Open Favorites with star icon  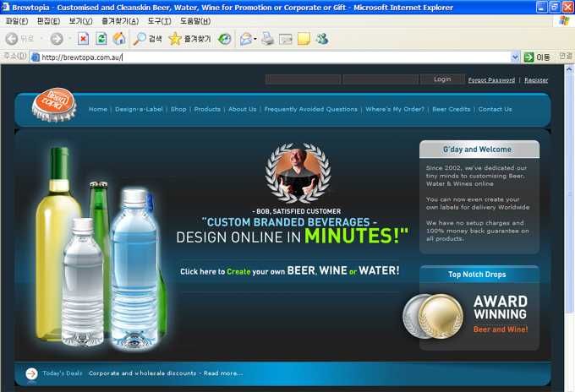tap(189, 39)
